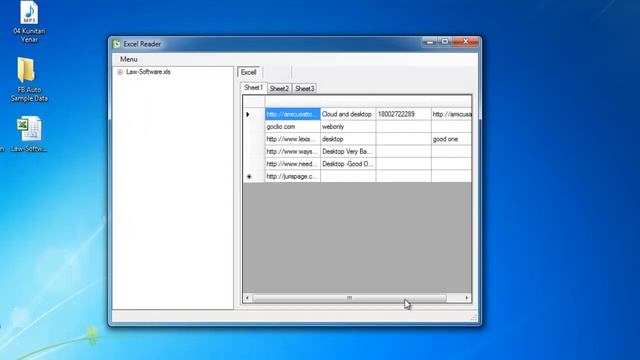This screenshot has width=640, height=360.
Task: Click the http://amicusa cell in fourth column
Action: coord(451,114)
